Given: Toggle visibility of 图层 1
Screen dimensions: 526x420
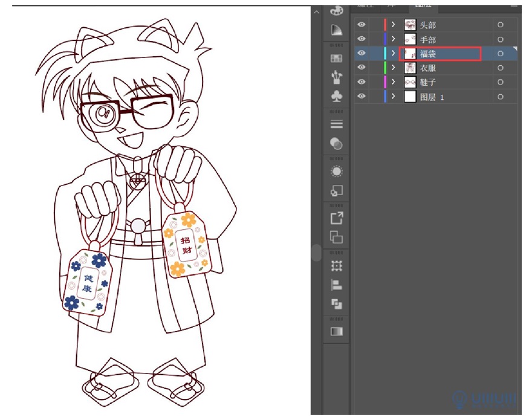Looking at the screenshot, I should point(362,96).
